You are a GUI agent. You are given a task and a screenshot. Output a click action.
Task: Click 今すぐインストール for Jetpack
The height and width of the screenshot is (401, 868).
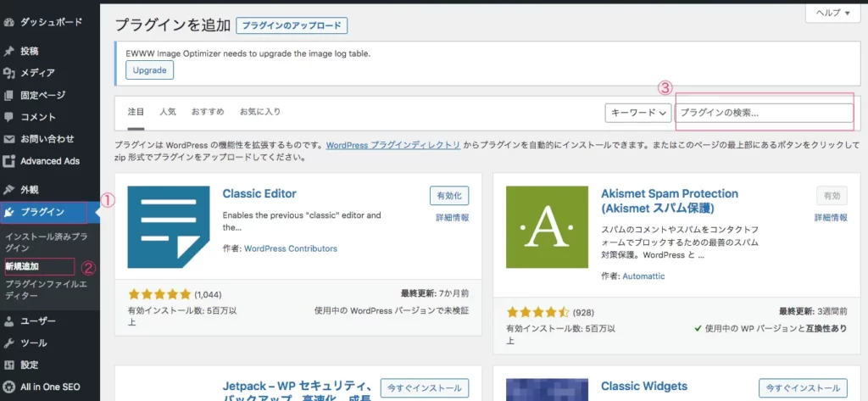(425, 388)
